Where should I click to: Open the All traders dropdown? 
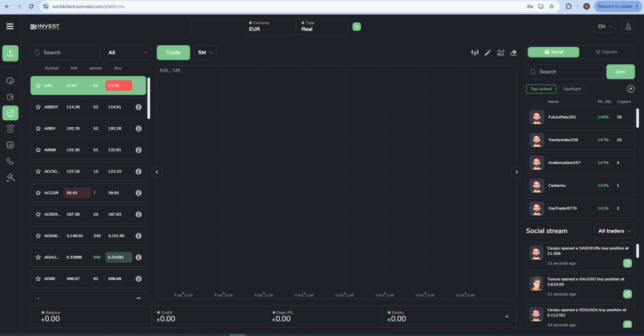(x=614, y=231)
